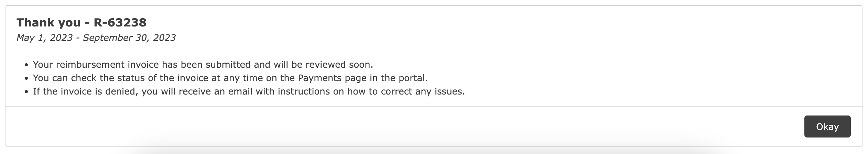The image size is (868, 154).
Task: Click the divider line above the Okay button
Action: [434, 106]
